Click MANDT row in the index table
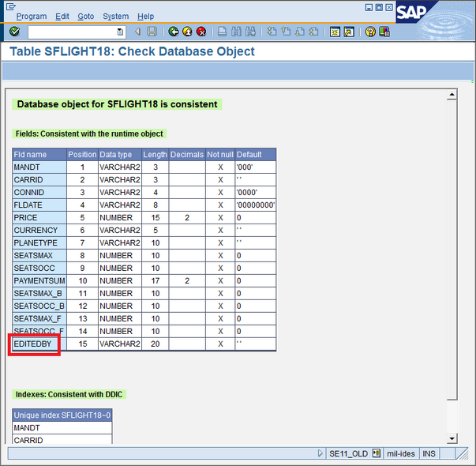Screen dimensions: 476x466 62,428
